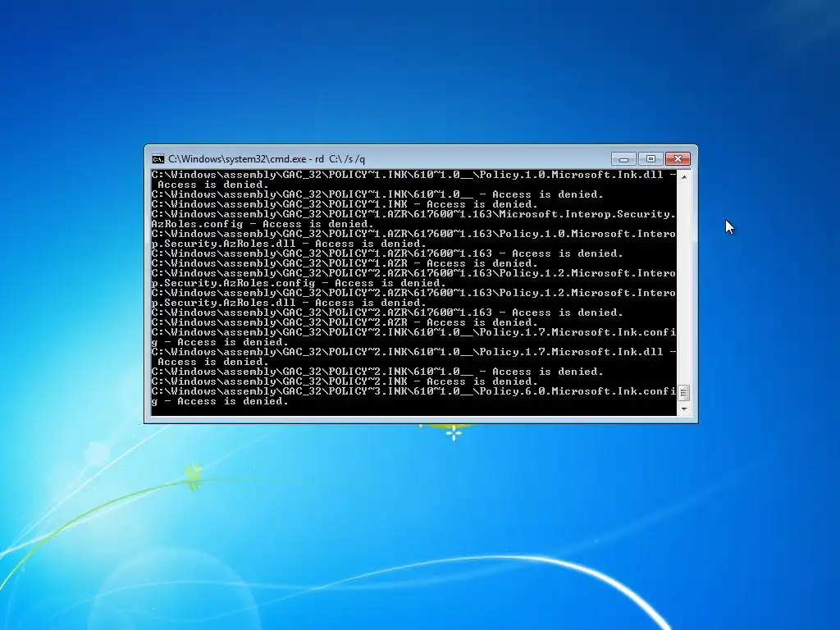
Task: Close the cmd.exe rd window
Action: 678,159
